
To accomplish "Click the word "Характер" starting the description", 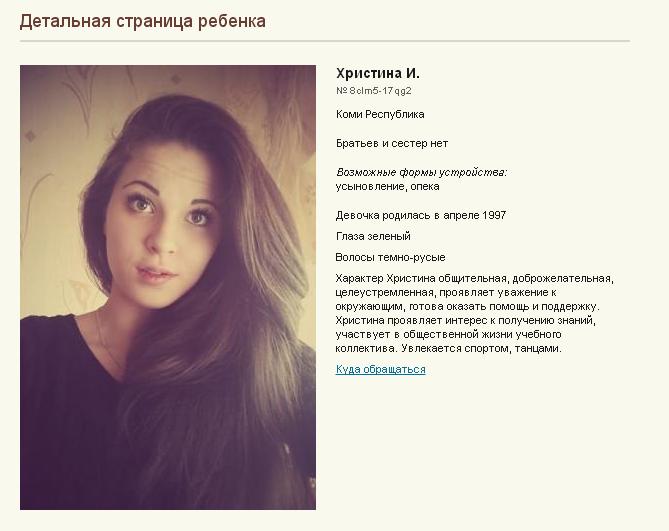I will [x=359, y=279].
